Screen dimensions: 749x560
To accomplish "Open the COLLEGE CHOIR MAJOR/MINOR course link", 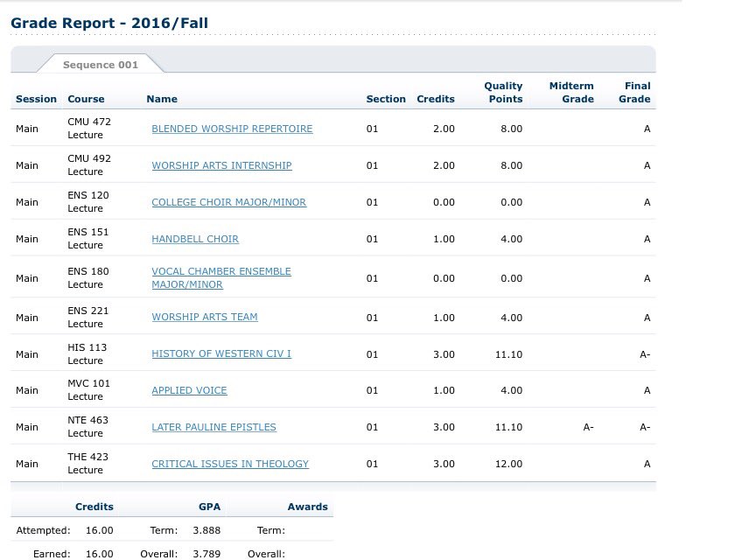I will 228,201.
